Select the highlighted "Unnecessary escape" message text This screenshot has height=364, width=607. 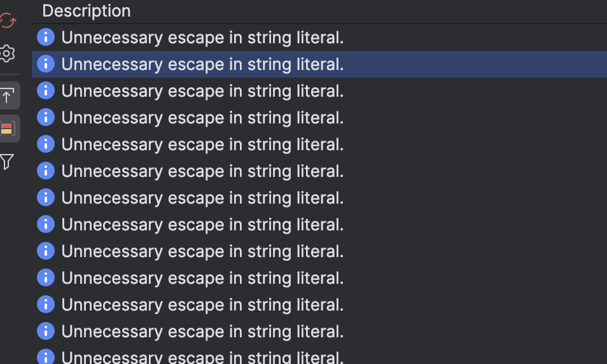tap(202, 64)
